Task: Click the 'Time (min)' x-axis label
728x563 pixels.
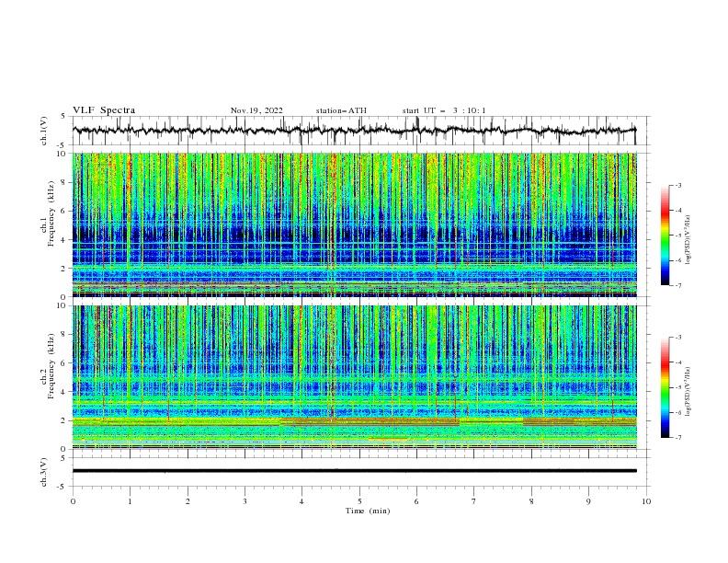Action: tap(368, 511)
